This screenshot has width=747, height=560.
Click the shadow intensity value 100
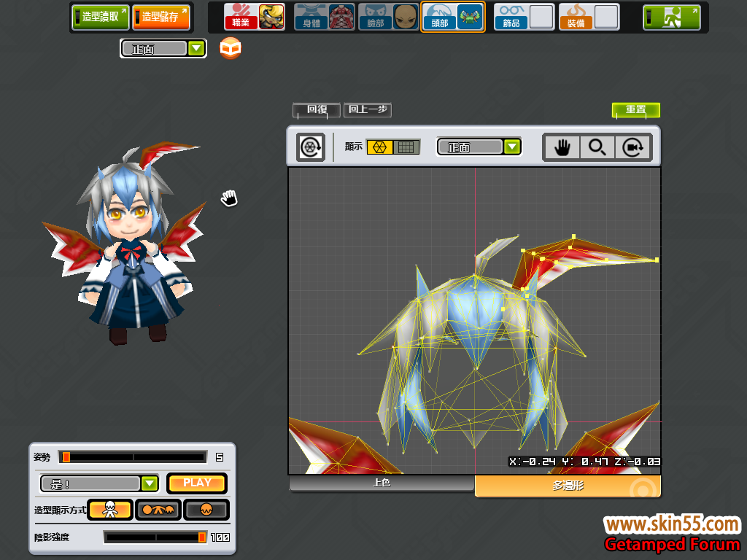click(x=220, y=537)
